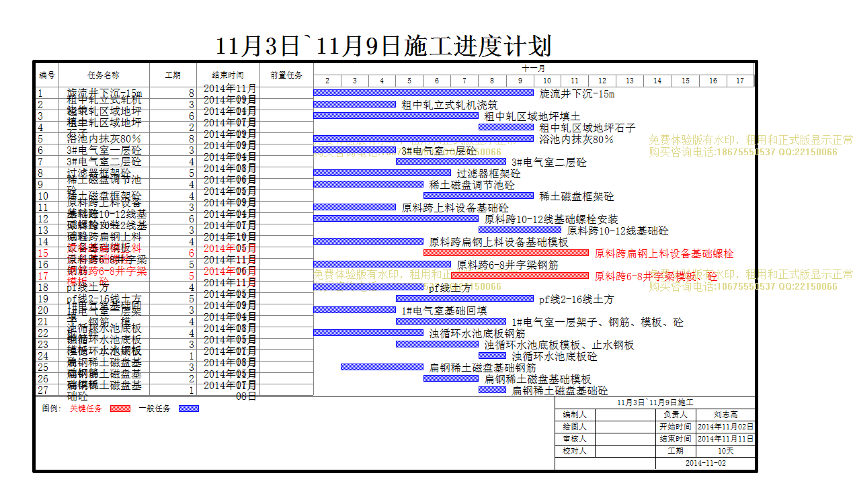Select the blue bar for pf线2-16线土方
The height and width of the screenshot is (504, 853).
[464, 298]
